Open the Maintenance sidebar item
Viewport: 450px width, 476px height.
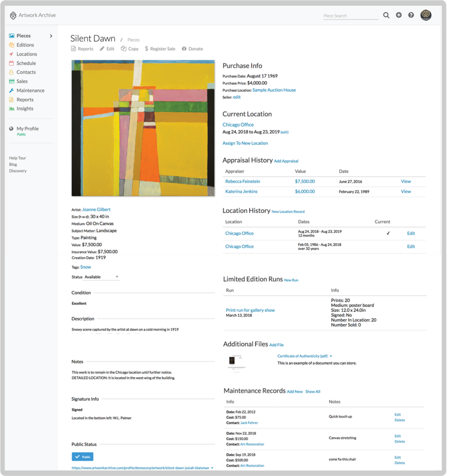point(30,90)
